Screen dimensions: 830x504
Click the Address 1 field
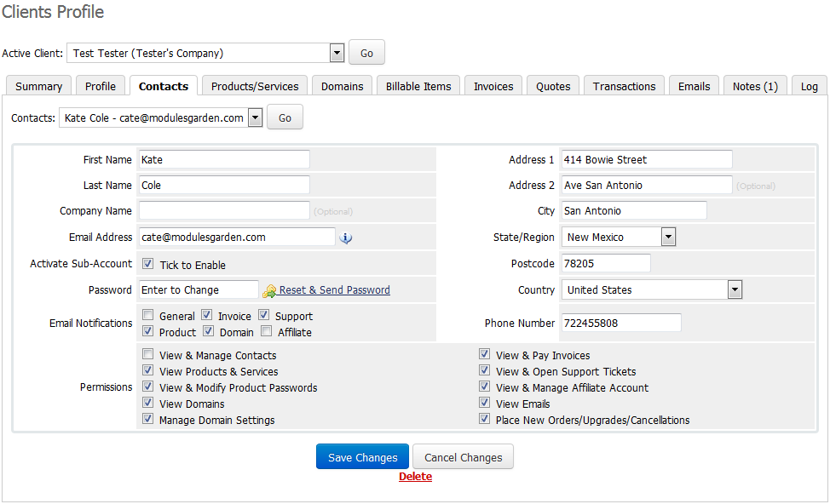[x=647, y=160]
